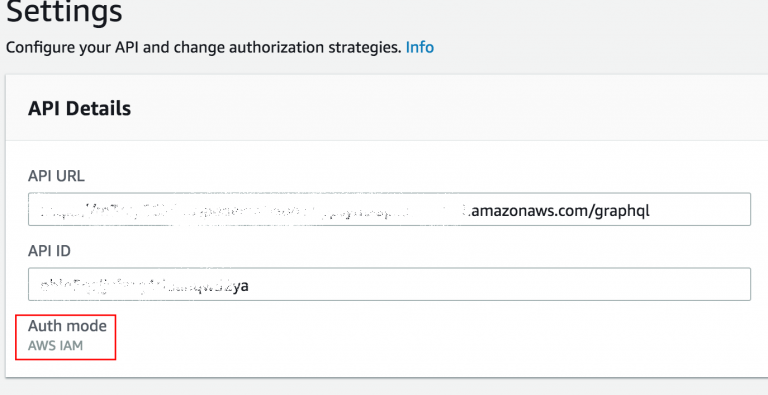
Task: Open the Info link beside the description
Action: [420, 48]
